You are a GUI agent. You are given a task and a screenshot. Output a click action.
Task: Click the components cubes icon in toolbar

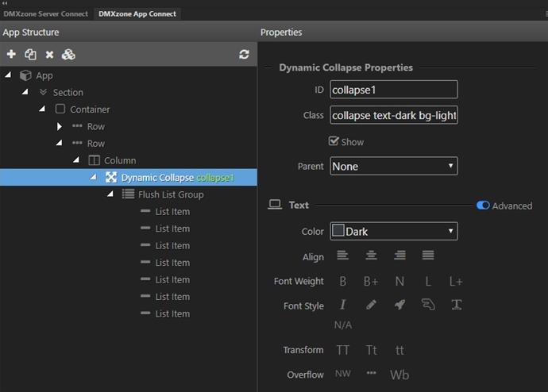[68, 54]
